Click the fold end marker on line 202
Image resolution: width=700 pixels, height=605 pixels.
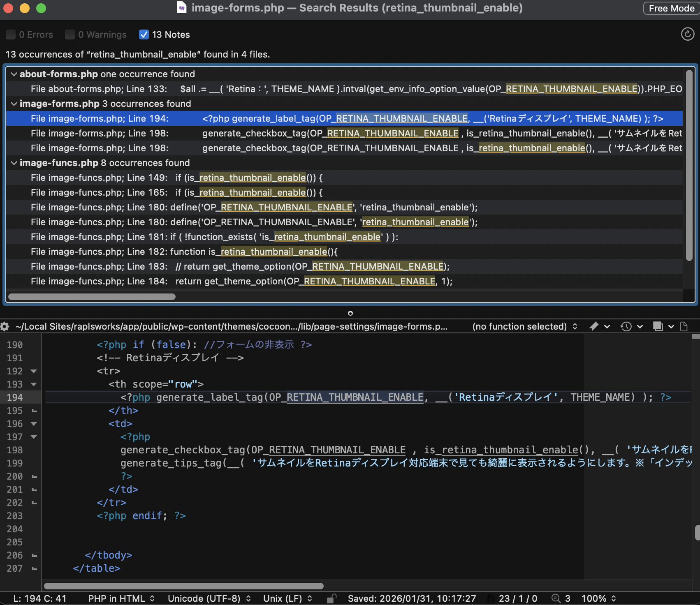[x=34, y=503]
